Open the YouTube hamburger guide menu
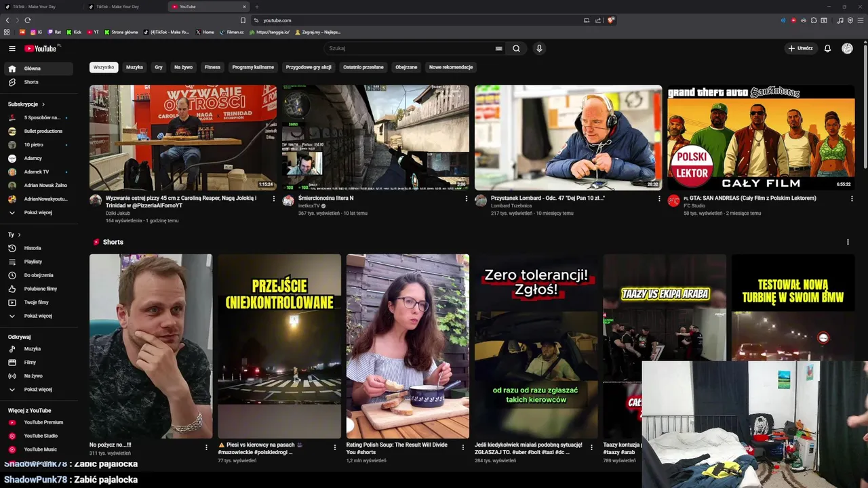Image resolution: width=868 pixels, height=488 pixels. pos(12,49)
